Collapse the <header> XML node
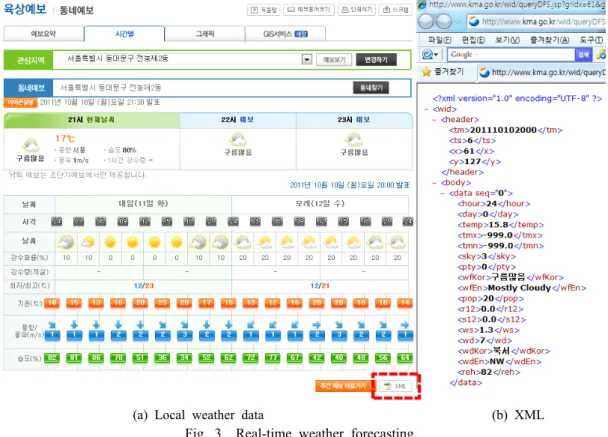Viewport: 608px width, 437px height. click(434, 120)
